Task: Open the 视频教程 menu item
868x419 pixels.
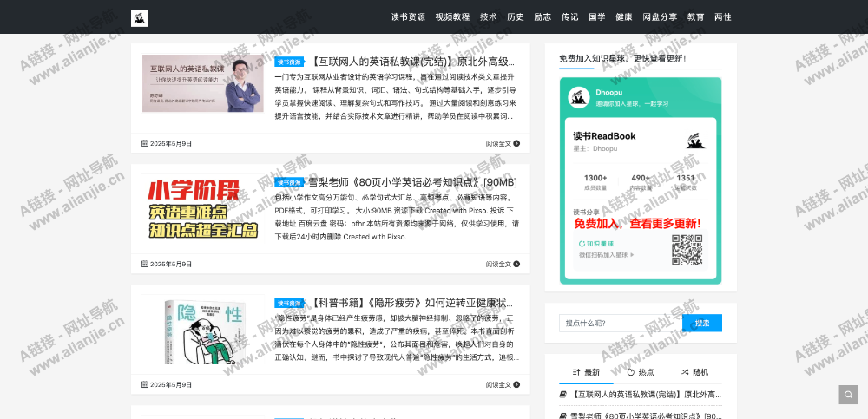Action: pyautogui.click(x=452, y=17)
